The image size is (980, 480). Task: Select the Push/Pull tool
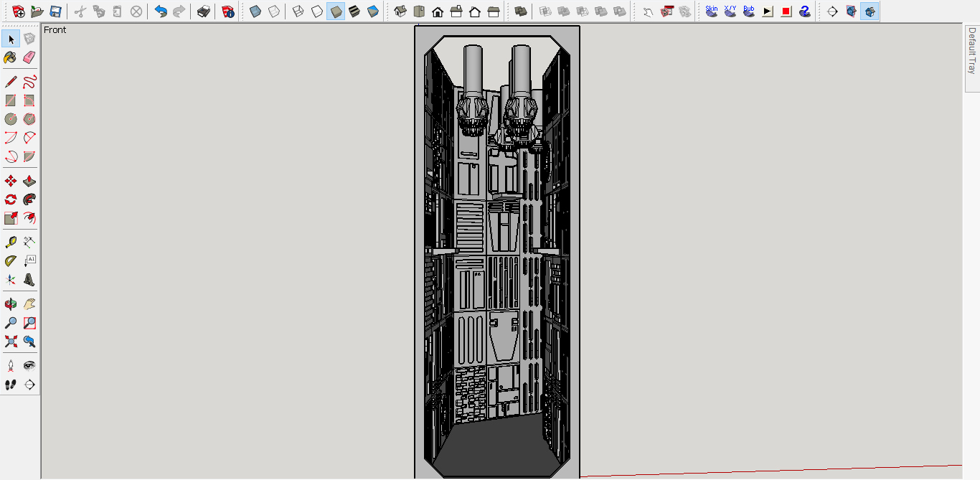tap(29, 181)
